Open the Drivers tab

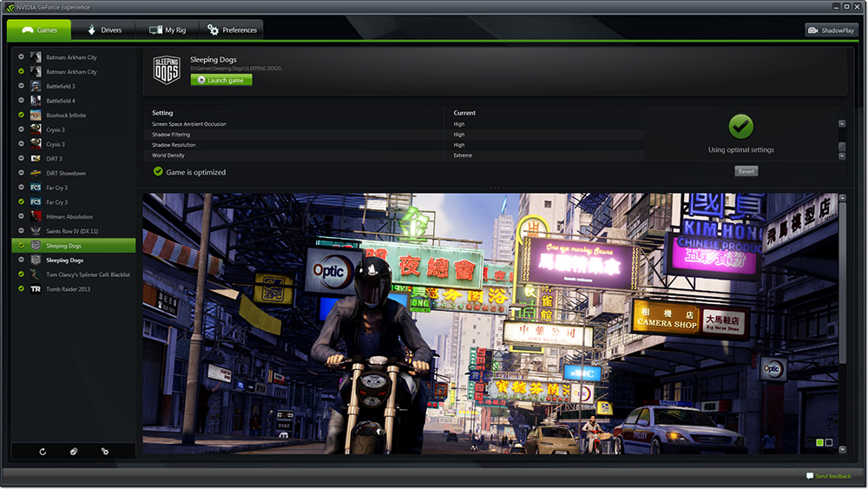click(x=104, y=30)
